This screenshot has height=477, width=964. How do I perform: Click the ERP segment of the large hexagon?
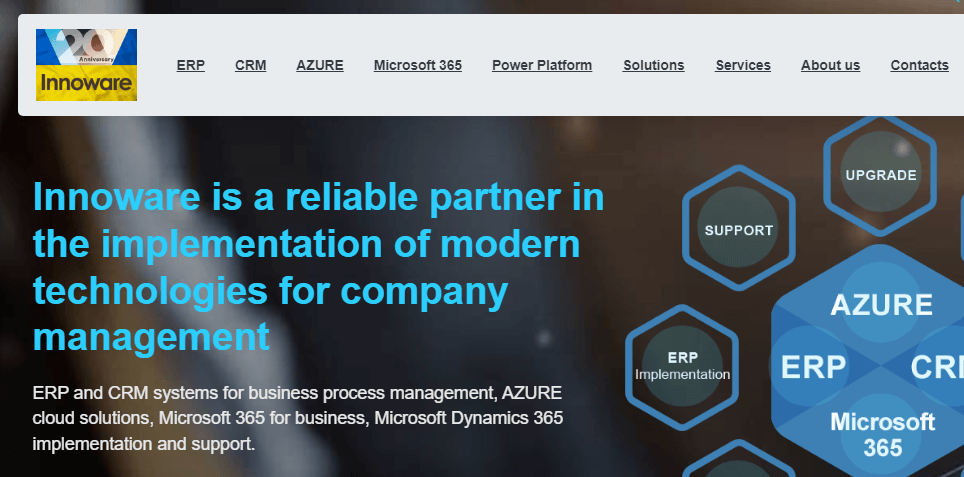pyautogui.click(x=813, y=366)
